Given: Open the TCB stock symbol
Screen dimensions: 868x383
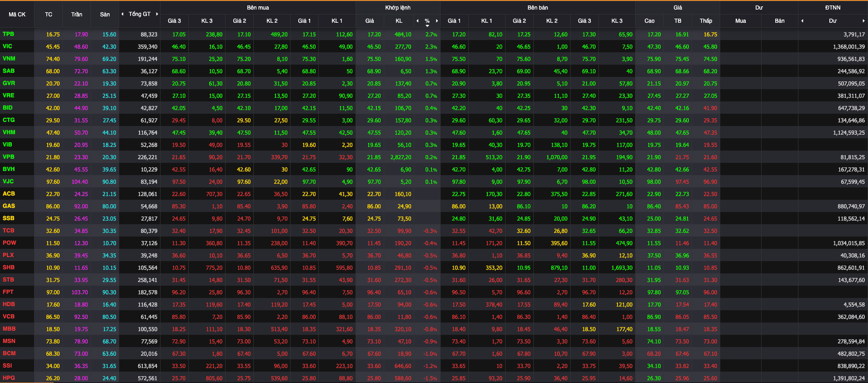Looking at the screenshot, I should [8, 231].
